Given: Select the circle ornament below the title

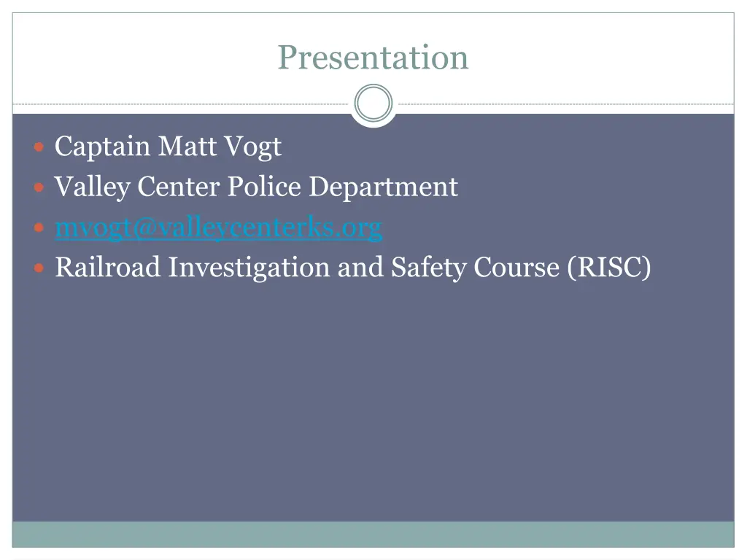Looking at the screenshot, I should coord(373,103).
